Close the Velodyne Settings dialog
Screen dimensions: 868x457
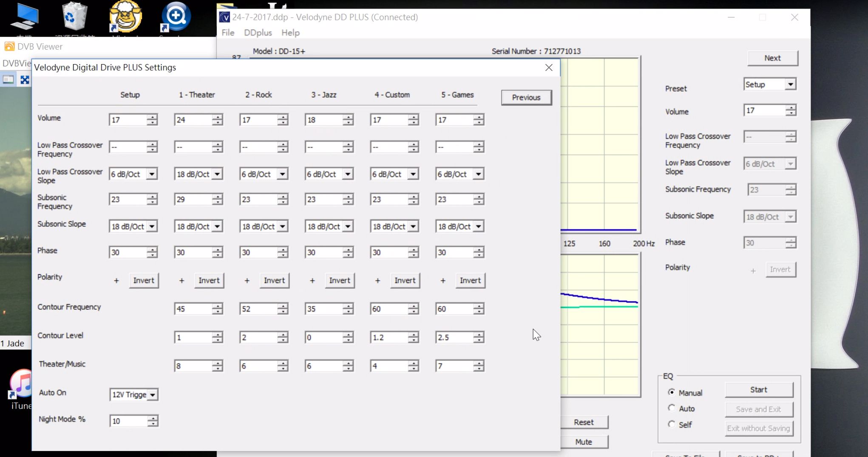click(x=549, y=68)
